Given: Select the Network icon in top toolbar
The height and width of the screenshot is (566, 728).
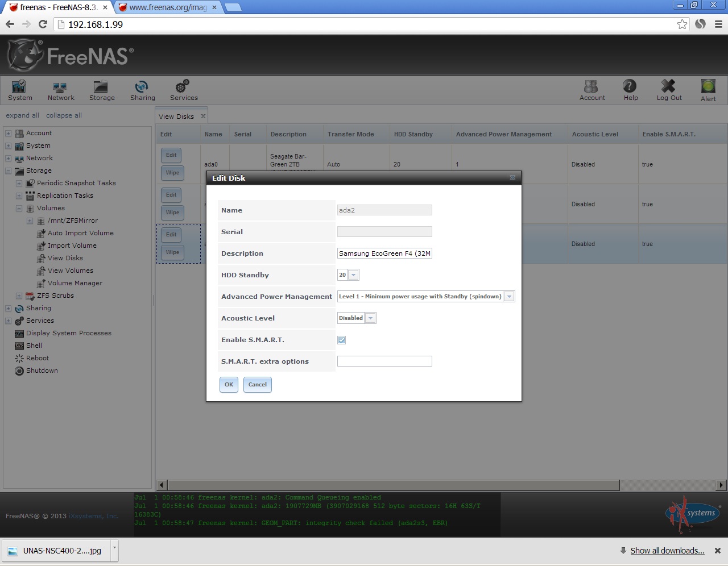Looking at the screenshot, I should click(x=60, y=90).
